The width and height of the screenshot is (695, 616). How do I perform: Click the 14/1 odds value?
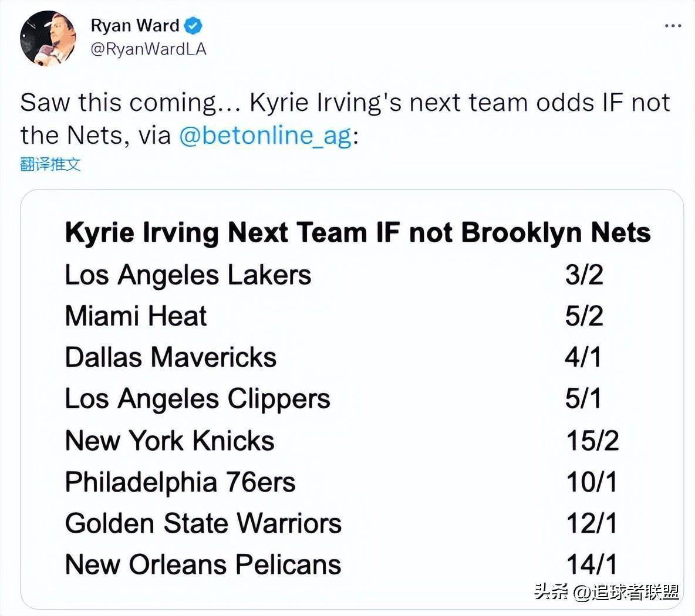[592, 564]
